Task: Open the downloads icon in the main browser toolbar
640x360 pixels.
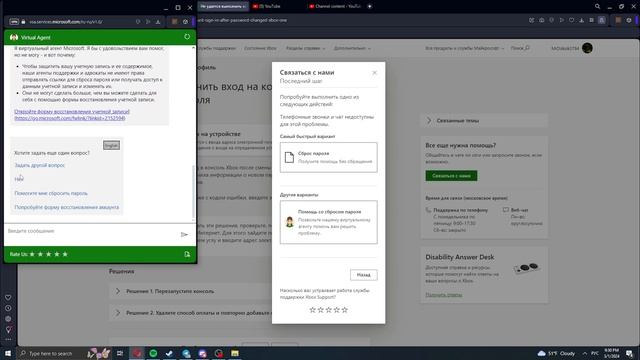Action: 582,20
